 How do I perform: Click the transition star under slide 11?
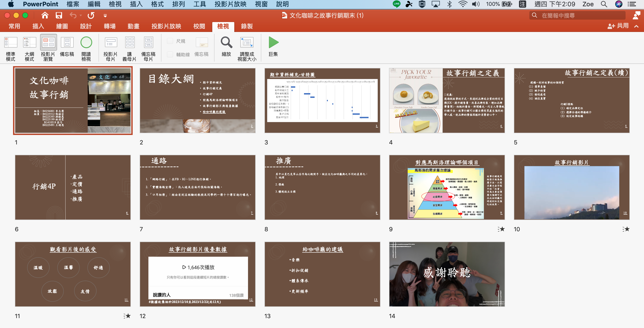(127, 316)
